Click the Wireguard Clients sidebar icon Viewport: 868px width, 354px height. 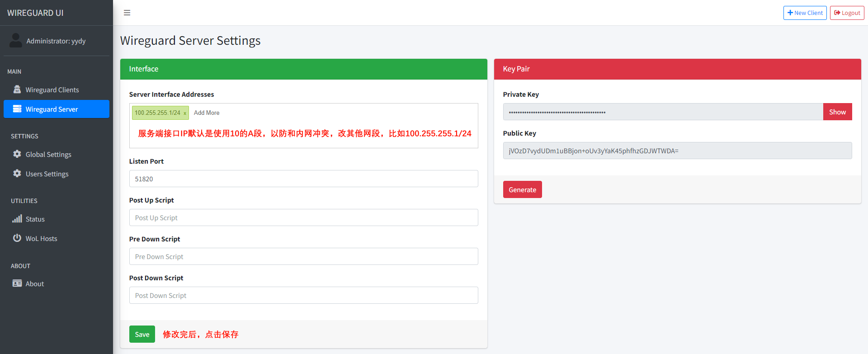click(x=17, y=90)
